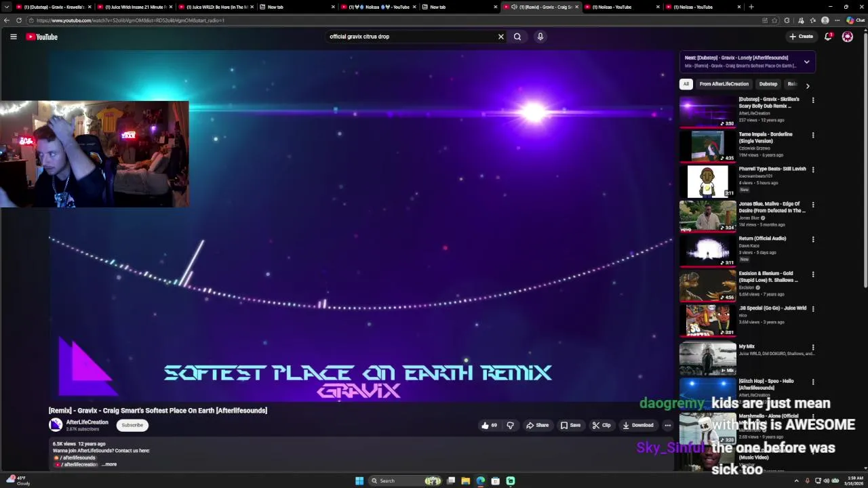Start voice search with the microphone icon
The width and height of the screenshot is (868, 488).
point(540,37)
